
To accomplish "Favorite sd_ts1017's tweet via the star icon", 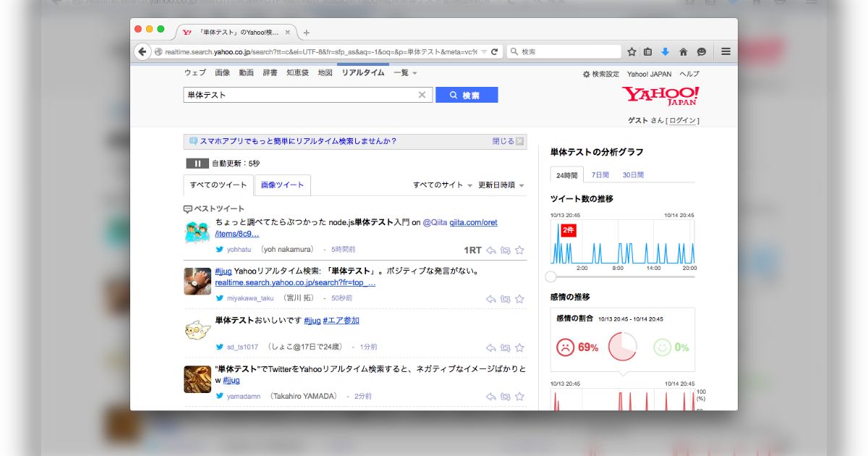I will [519, 347].
